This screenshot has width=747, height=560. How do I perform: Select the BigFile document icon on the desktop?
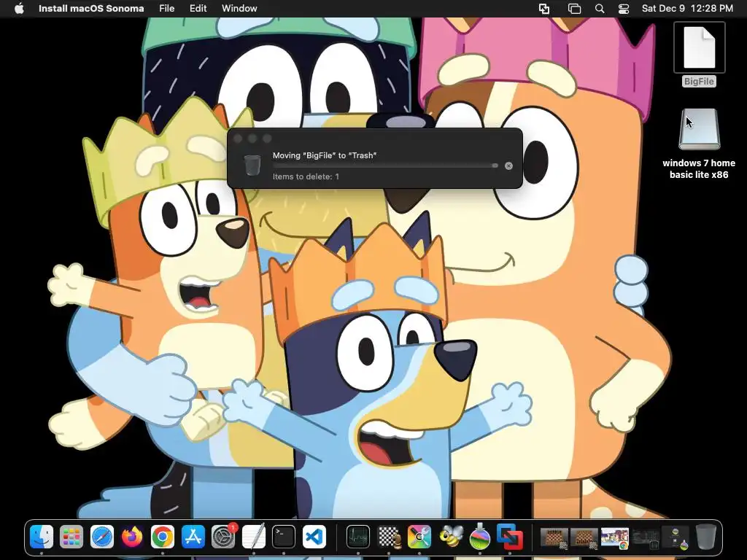(x=699, y=47)
